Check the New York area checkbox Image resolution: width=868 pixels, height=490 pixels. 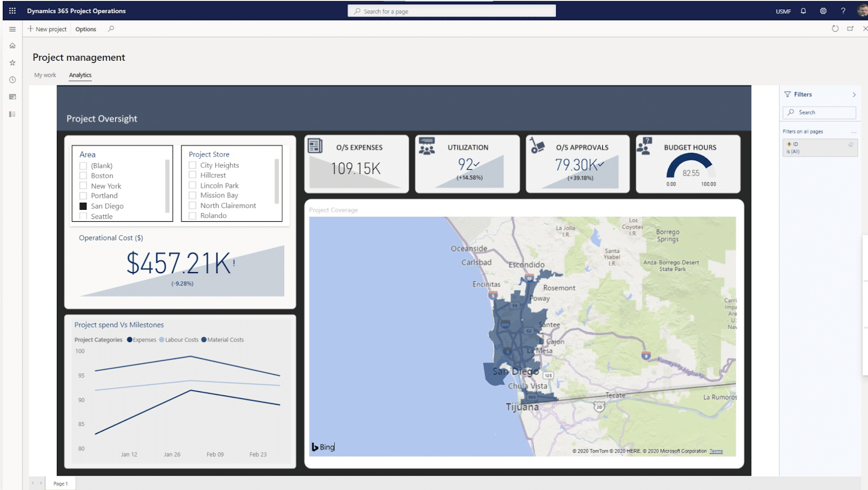click(x=83, y=186)
